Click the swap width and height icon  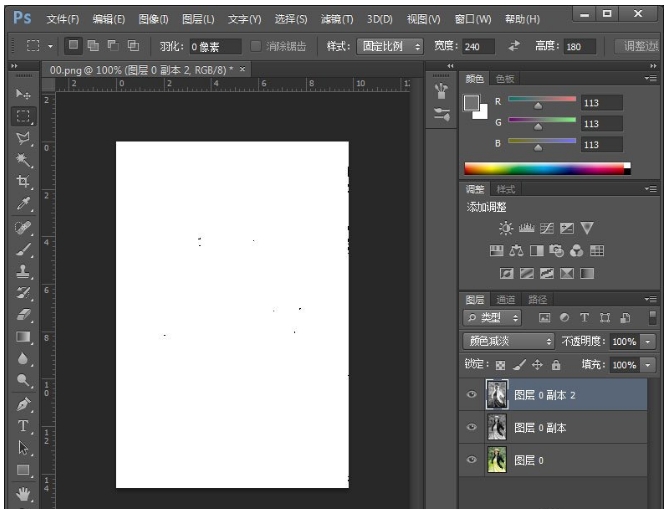(x=514, y=46)
